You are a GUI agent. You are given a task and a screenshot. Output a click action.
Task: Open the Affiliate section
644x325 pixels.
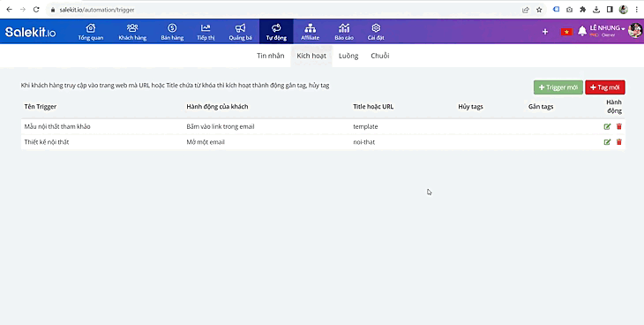310,32
